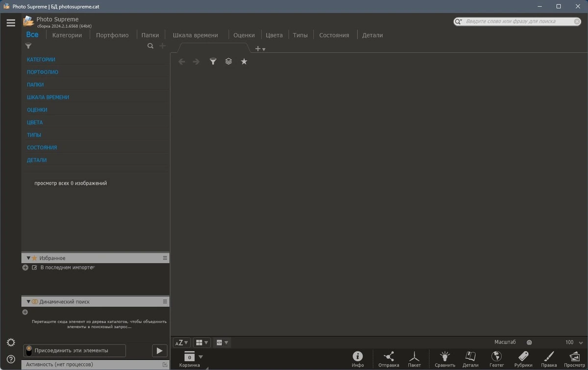
Task: Switch to the Портфолио tab
Action: tap(112, 35)
